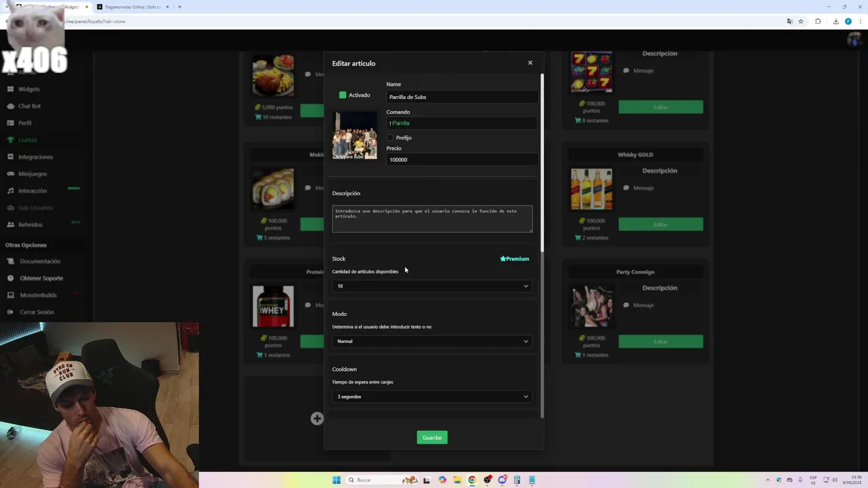Screen dimensions: 868x488
Task: Click the Minijuegos gamepad icon
Action: [11, 174]
